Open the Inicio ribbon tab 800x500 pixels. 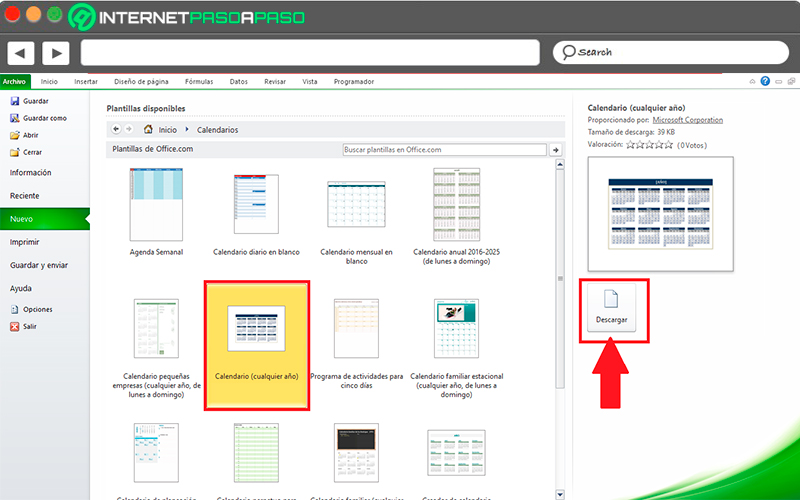click(49, 82)
